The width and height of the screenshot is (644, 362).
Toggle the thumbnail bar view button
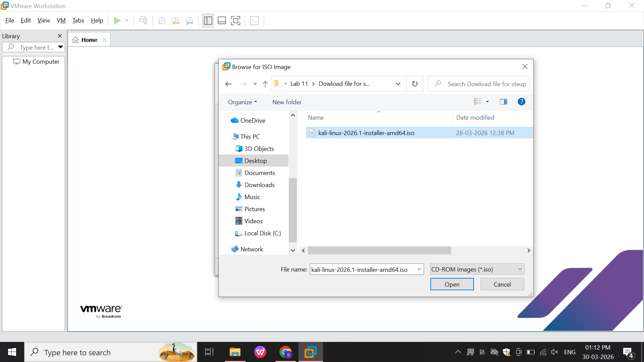coord(222,21)
